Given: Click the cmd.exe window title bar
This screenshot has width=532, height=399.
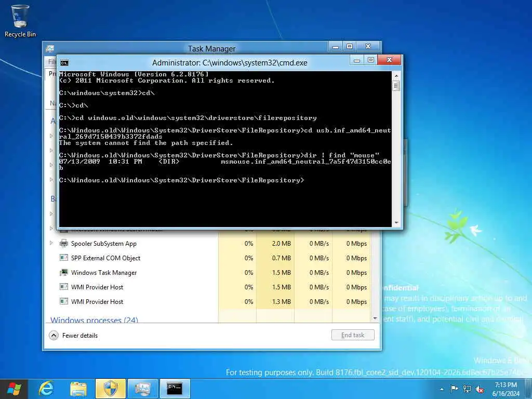Looking at the screenshot, I should point(230,63).
